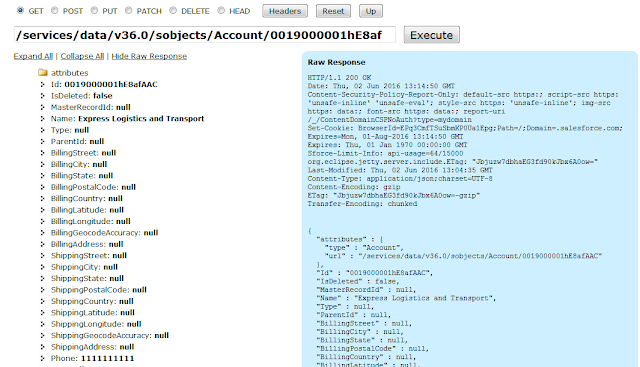Expand arrow beside BillingCountry
640x367 pixels.
(42, 199)
